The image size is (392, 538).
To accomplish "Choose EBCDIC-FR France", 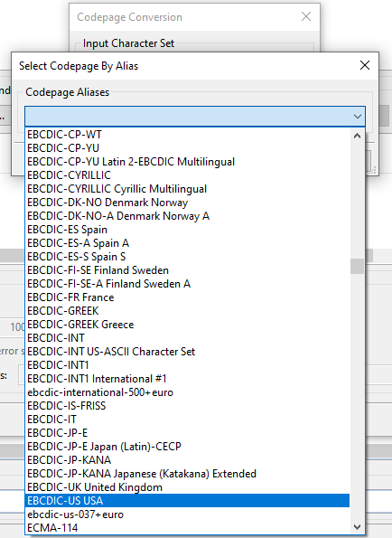I will coord(188,297).
